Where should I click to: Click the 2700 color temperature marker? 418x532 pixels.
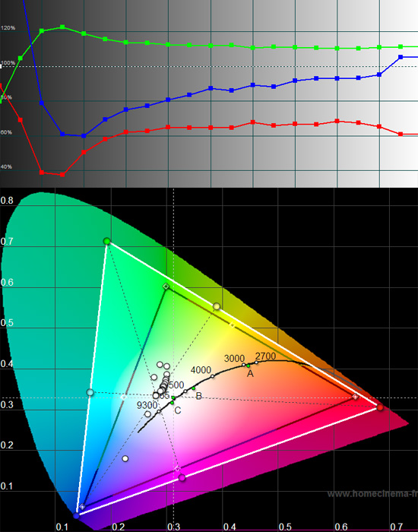pyautogui.click(x=257, y=363)
